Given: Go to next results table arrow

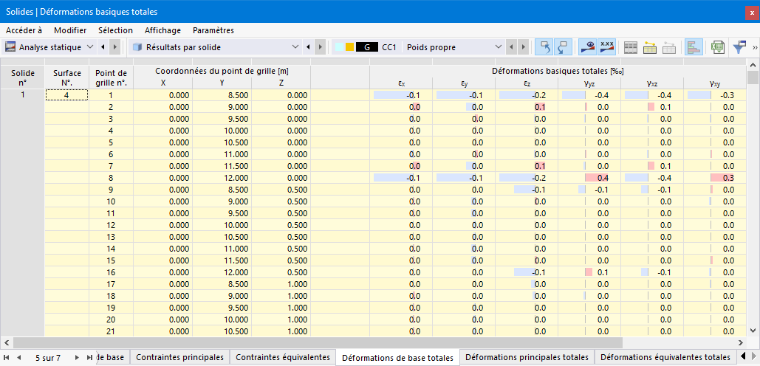Looking at the screenshot, I should click(x=320, y=48).
